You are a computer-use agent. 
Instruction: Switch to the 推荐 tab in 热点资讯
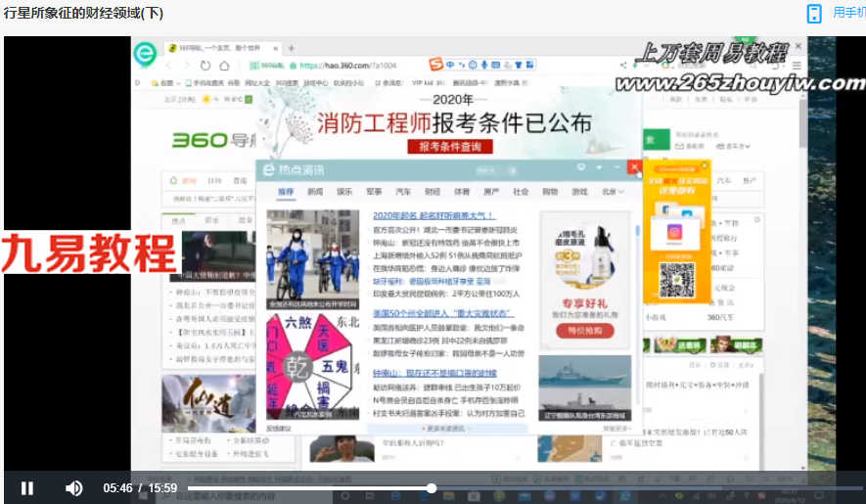pos(286,192)
